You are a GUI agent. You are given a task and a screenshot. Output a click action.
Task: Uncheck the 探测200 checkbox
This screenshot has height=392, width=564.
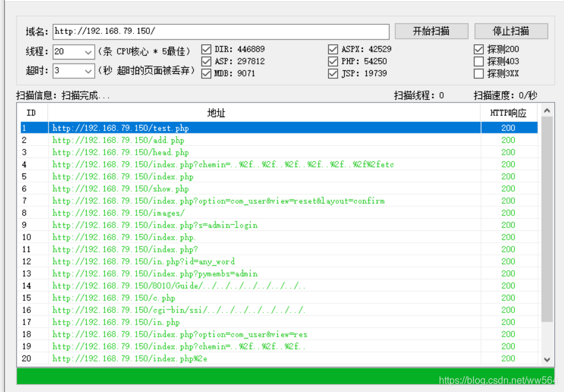(x=479, y=49)
